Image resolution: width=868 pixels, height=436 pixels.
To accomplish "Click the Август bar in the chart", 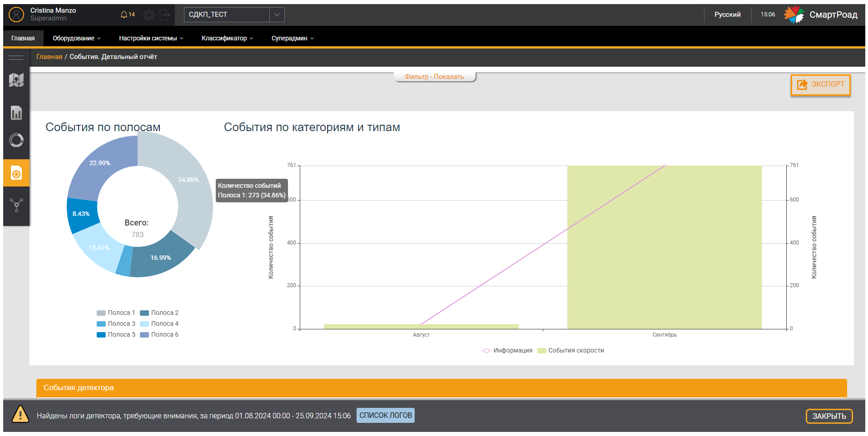I will (421, 327).
